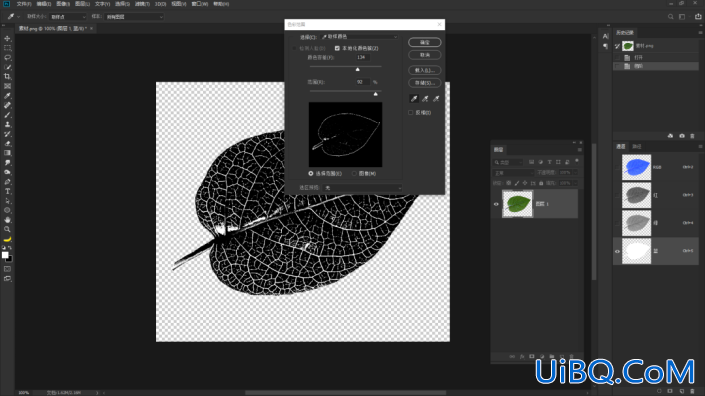Hide layer 图层 1 via eye icon
Viewport: 705px width, 396px height.
tap(496, 204)
